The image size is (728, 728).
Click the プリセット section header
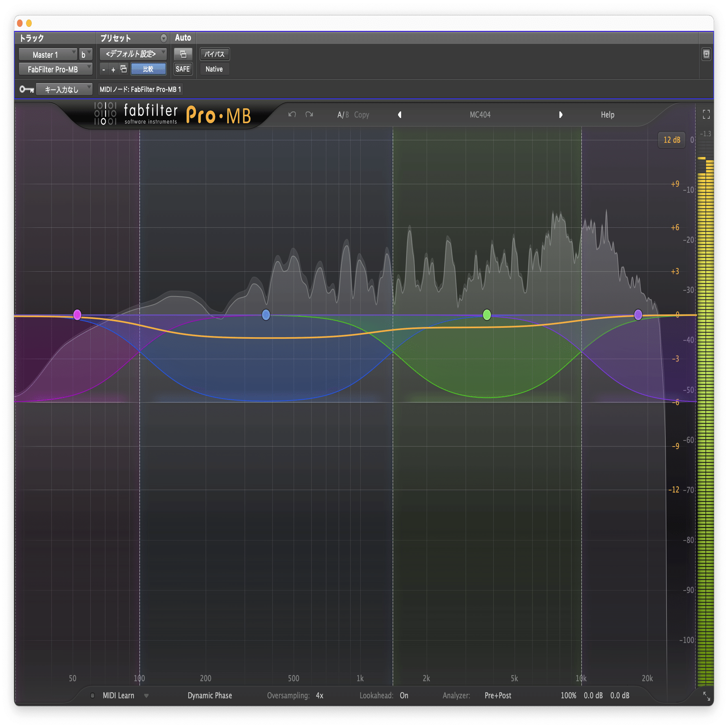pyautogui.click(x=116, y=38)
